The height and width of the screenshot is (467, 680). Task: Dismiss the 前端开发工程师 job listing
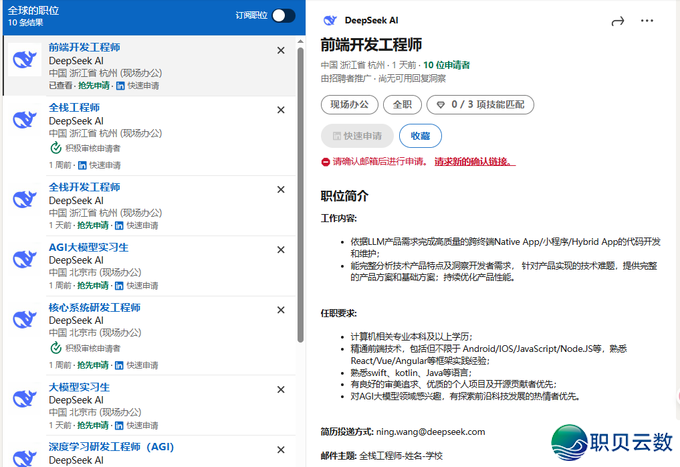(x=281, y=51)
